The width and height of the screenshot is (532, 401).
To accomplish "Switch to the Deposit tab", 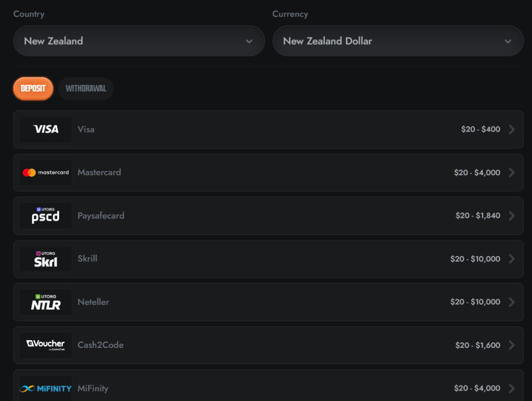I will pyautogui.click(x=33, y=88).
